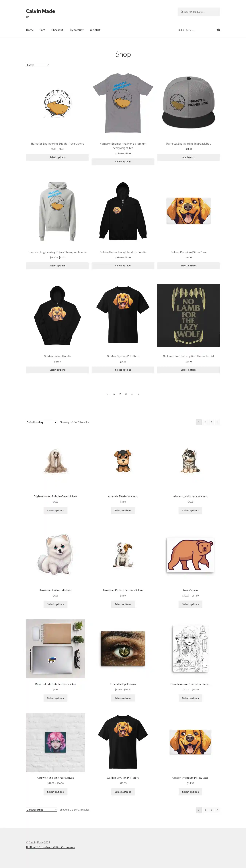Add Hamster Engineering Snapback Hat to cart

tap(188, 157)
